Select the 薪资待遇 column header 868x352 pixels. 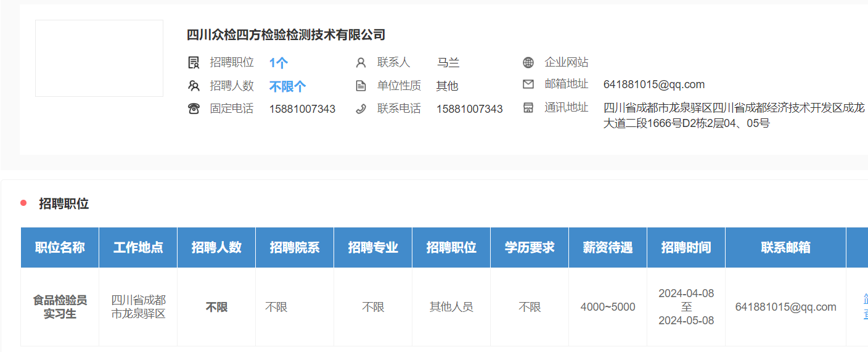click(x=607, y=247)
